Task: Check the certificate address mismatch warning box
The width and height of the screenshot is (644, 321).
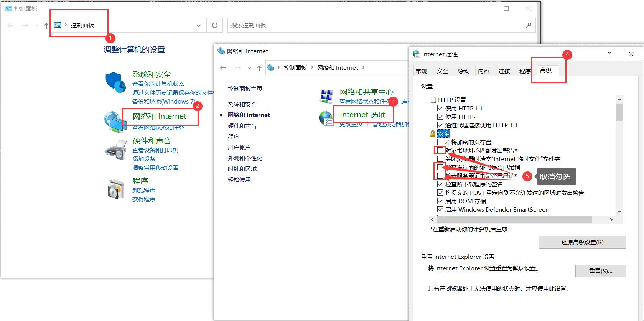Action: (440, 150)
